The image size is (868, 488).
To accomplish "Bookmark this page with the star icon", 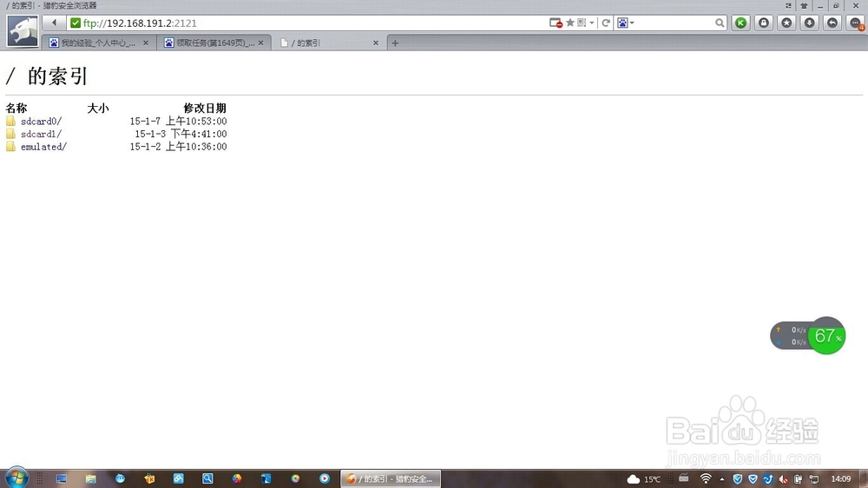I will click(569, 23).
